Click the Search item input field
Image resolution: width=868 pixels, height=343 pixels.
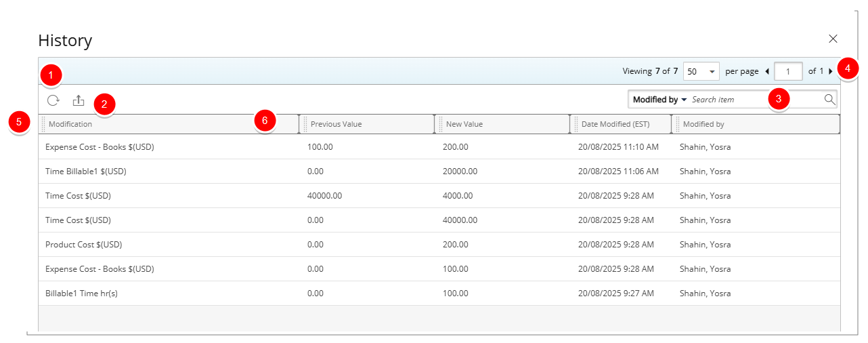coord(755,100)
